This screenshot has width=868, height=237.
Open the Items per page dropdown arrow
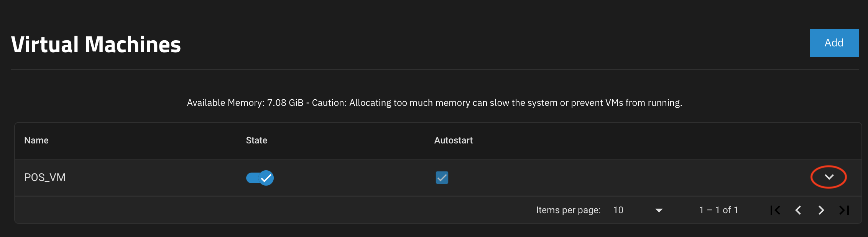[659, 211]
